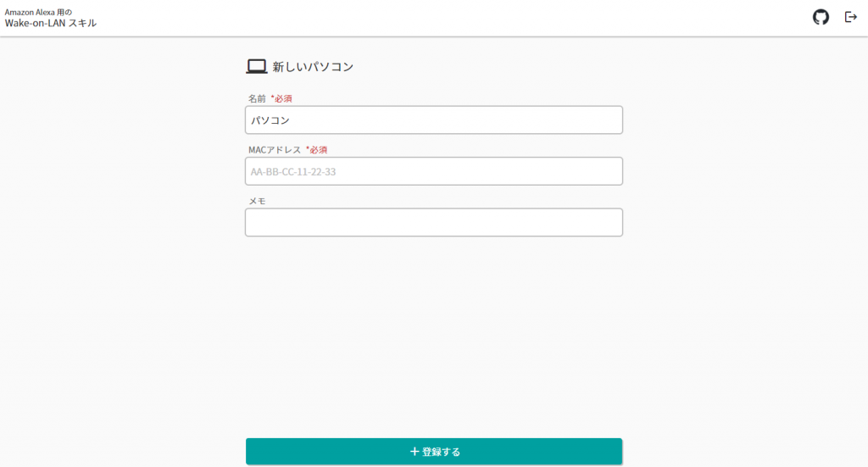
Task: Click the Amazon Alexa 用の header text
Action: point(38,12)
